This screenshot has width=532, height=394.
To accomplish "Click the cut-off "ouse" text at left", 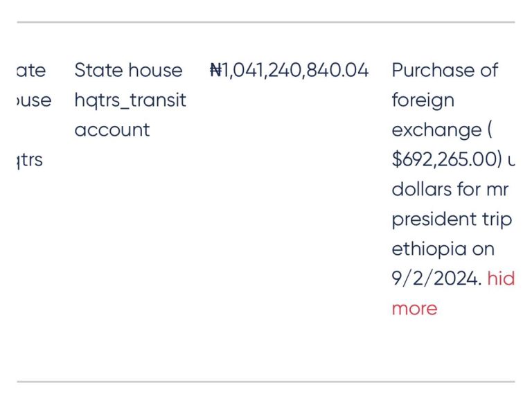I will pyautogui.click(x=33, y=100).
